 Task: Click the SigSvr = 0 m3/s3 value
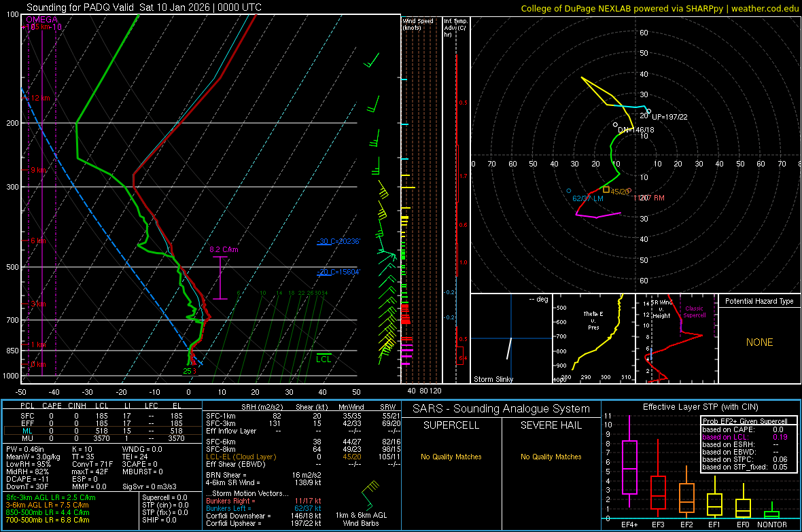[150, 487]
